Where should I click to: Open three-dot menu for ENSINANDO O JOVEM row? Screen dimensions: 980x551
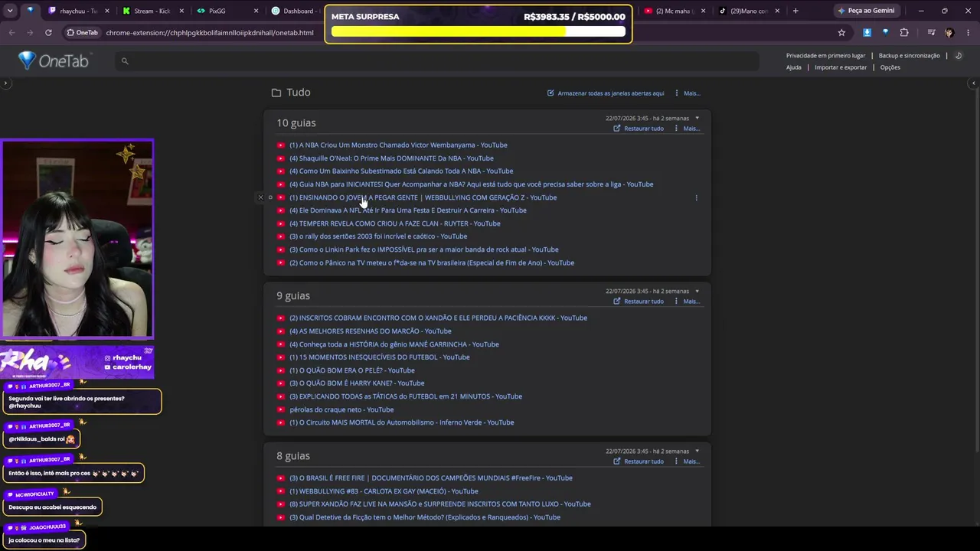[x=696, y=198]
